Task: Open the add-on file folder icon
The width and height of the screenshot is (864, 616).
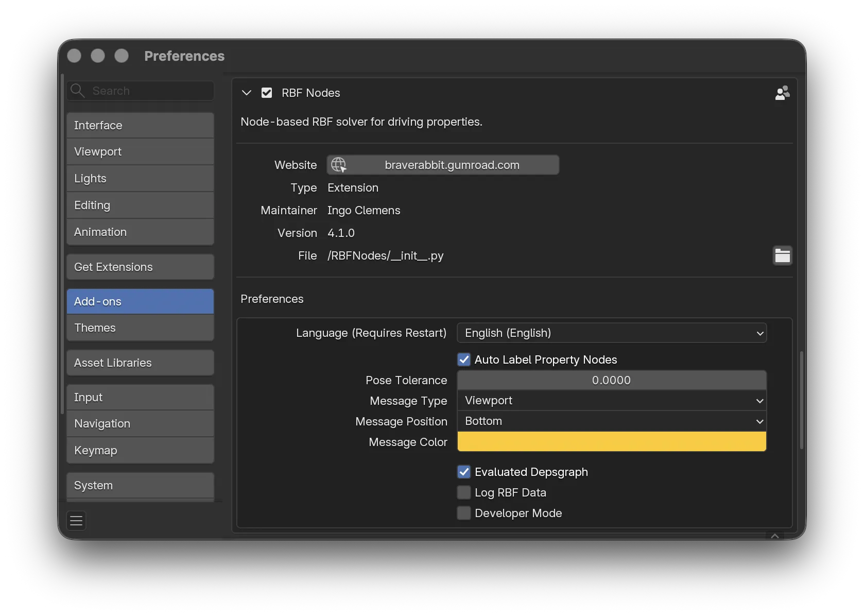Action: 782,255
